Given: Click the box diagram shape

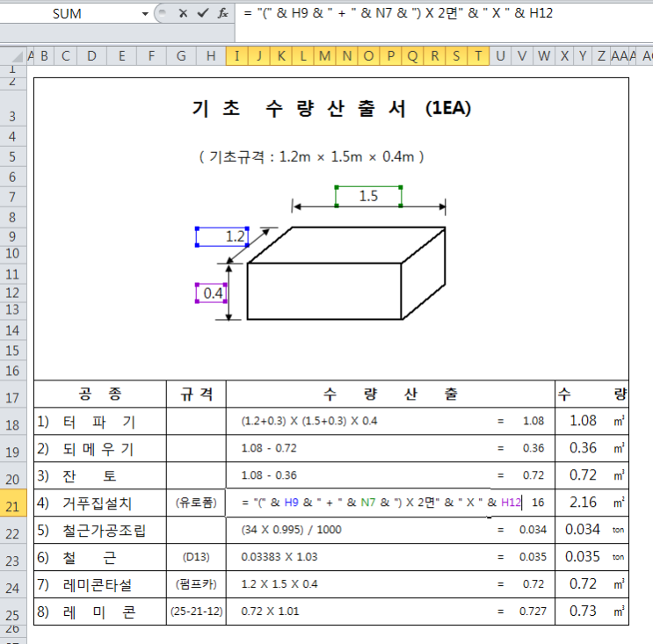Looking at the screenshot, I should point(346,273).
